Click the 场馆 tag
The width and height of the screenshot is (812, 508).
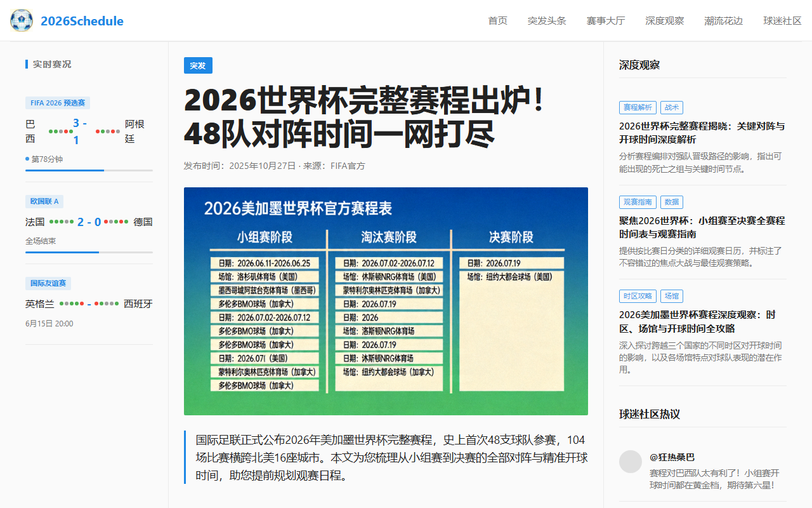pyautogui.click(x=672, y=296)
